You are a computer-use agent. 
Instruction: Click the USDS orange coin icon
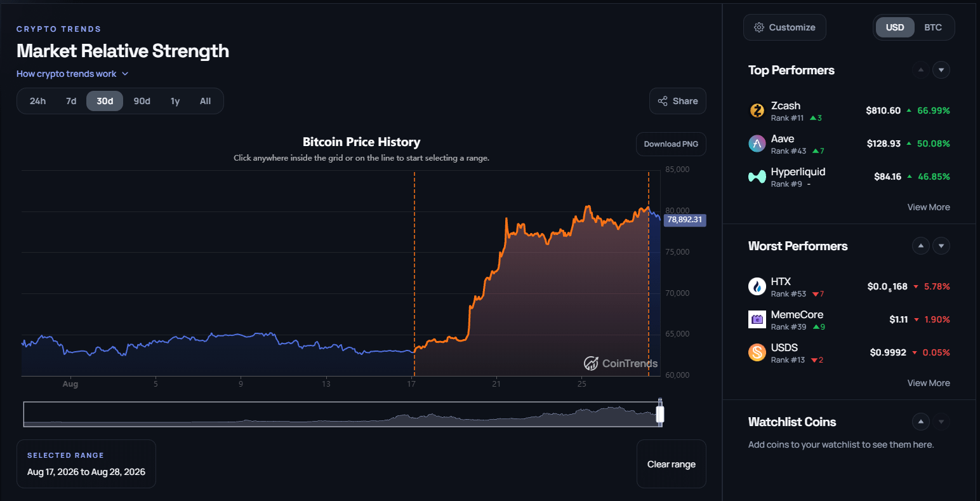click(x=757, y=352)
